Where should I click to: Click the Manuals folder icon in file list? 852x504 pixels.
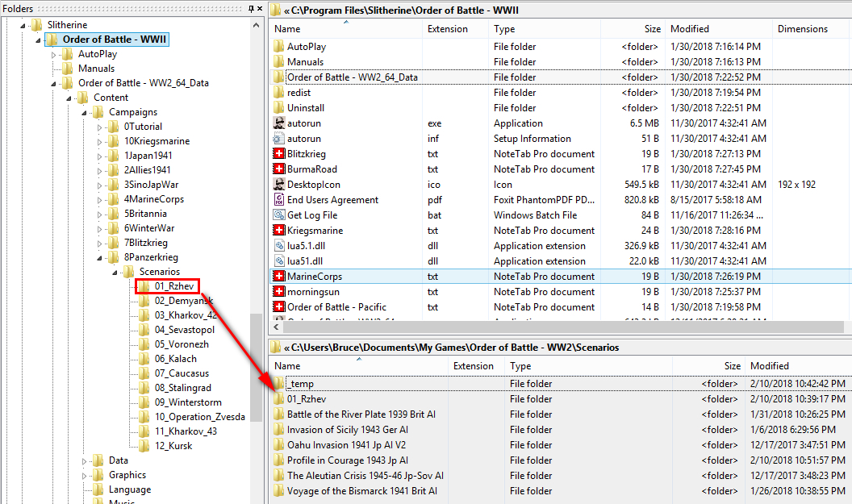[278, 62]
